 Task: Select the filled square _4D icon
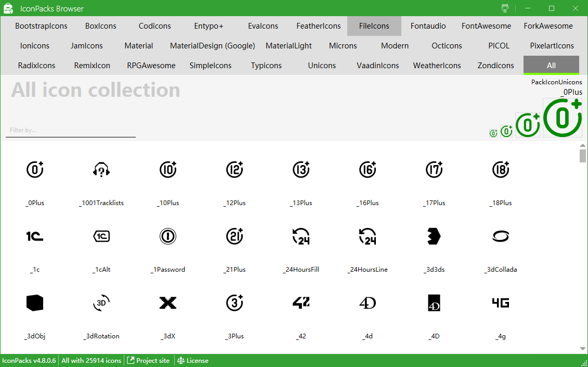tap(434, 303)
